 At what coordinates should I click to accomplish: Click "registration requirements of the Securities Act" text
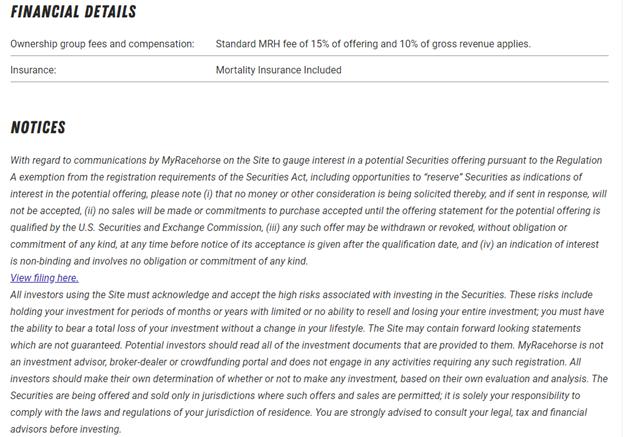point(185,177)
